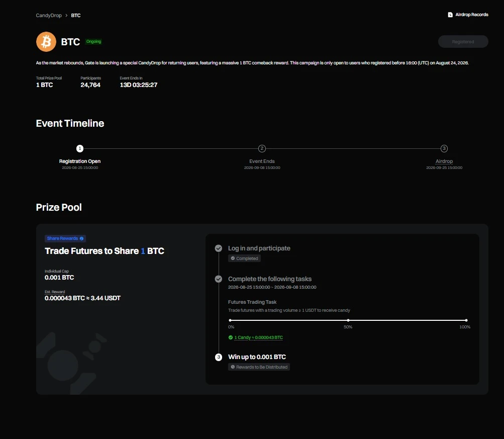Click the Event Timeline heading
504x439 pixels.
click(x=70, y=123)
